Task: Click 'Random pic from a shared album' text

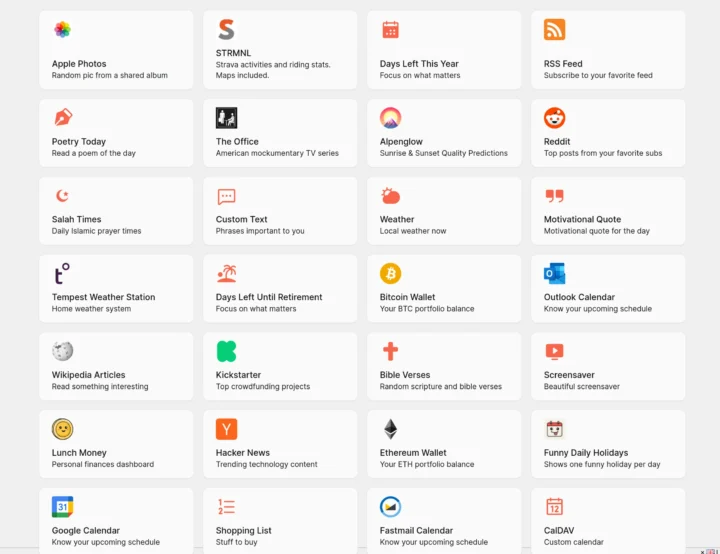Action: click(110, 75)
